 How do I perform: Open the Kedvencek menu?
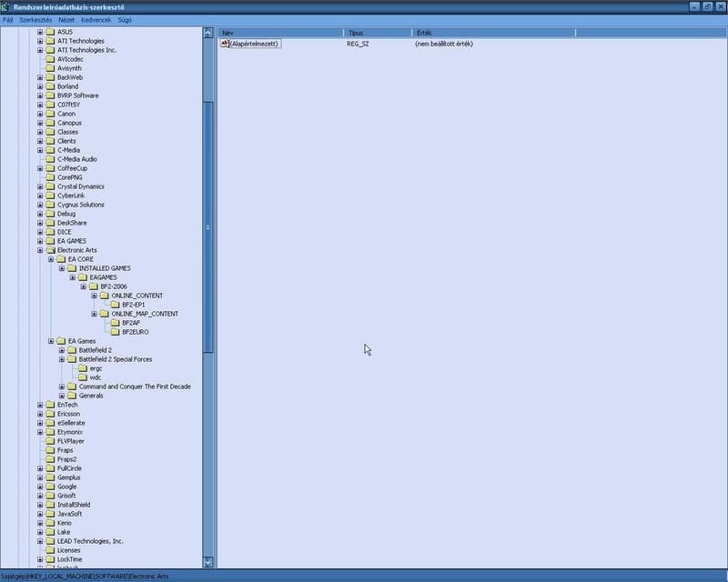click(95, 19)
